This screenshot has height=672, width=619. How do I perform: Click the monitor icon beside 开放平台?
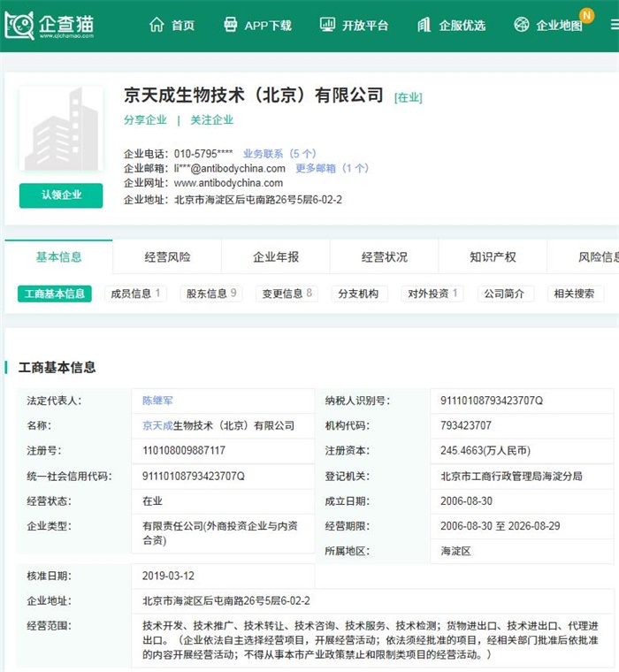(327, 25)
